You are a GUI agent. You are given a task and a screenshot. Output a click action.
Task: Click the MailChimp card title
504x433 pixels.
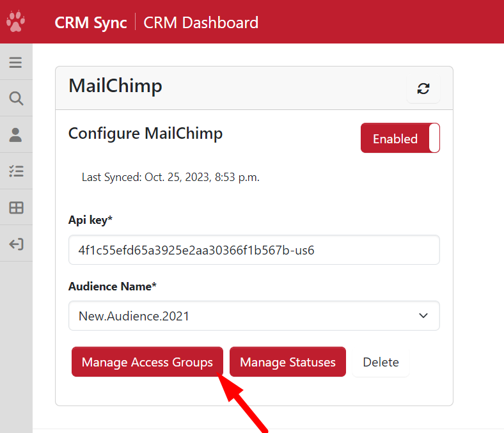pyautogui.click(x=115, y=86)
